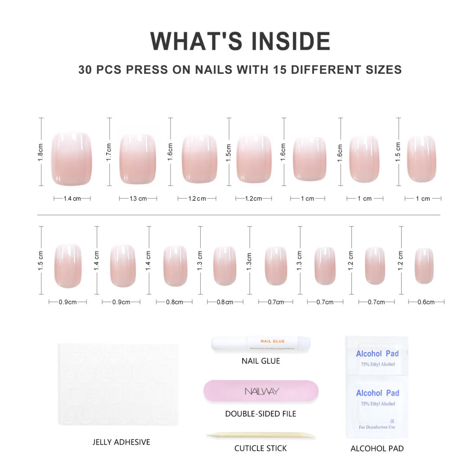The image size is (476, 476).
Task: Click the pink NAILWAY double-sided file
Action: pos(261,391)
